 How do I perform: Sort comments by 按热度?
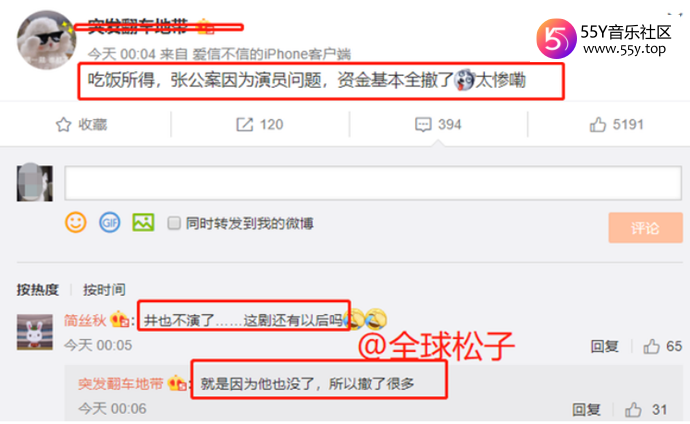(x=37, y=289)
